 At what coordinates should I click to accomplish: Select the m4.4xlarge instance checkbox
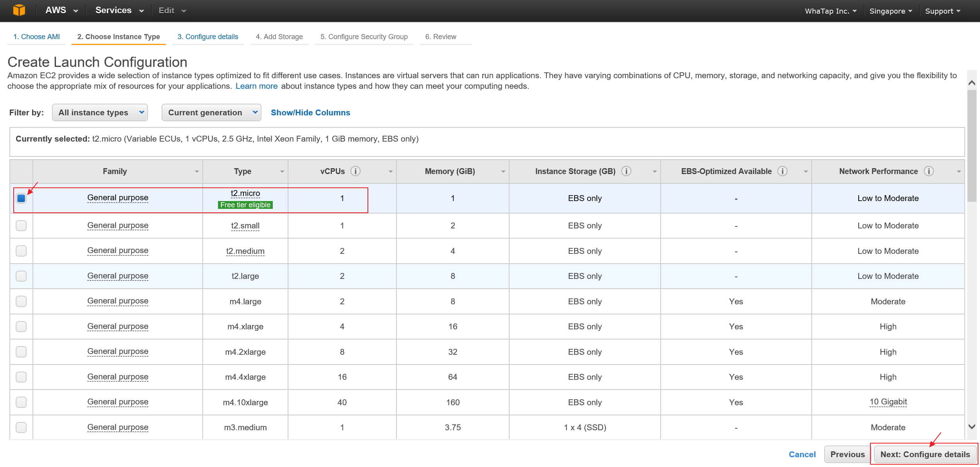[21, 377]
